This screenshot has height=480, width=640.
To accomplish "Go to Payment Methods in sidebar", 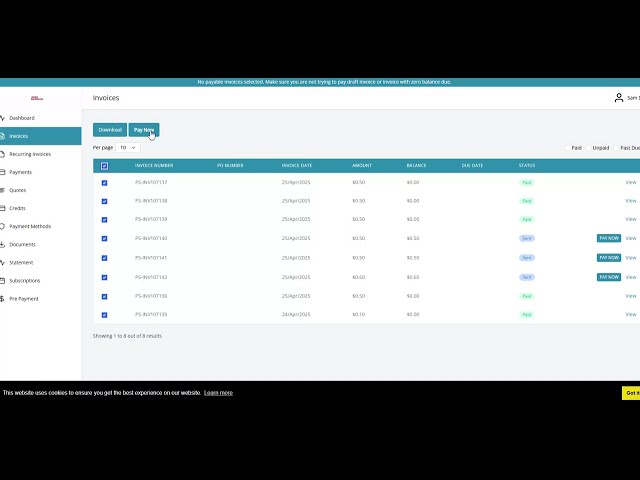I will pyautogui.click(x=30, y=226).
